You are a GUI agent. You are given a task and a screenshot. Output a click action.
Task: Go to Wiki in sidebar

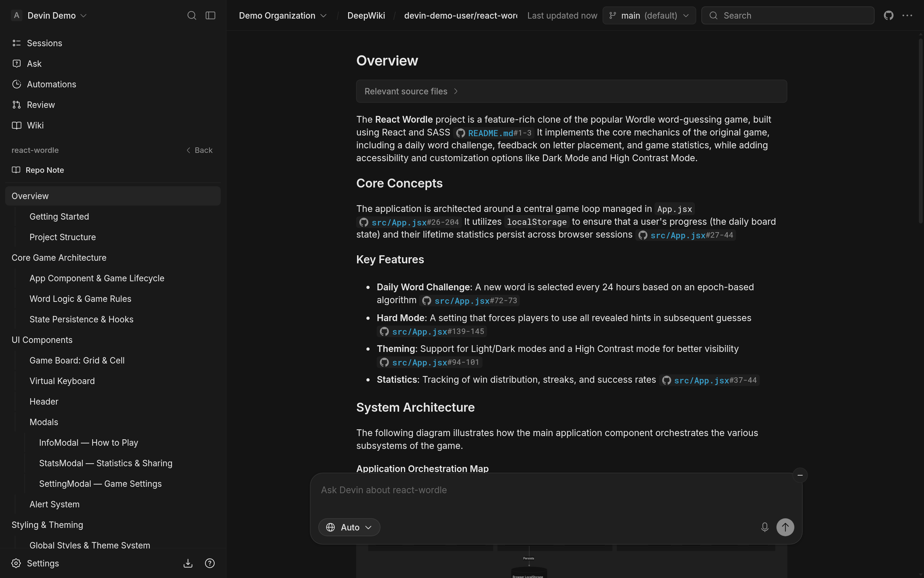[x=113, y=125]
